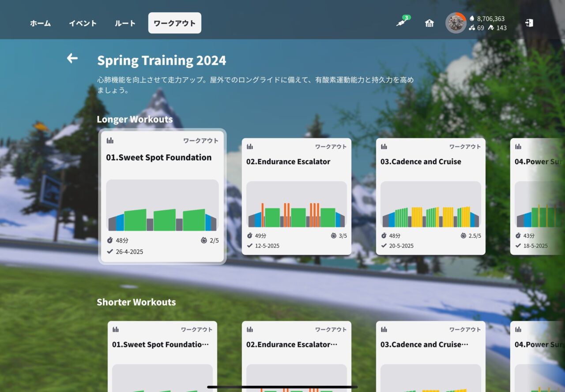
Task: Click the chart icon on 02.Endurance Escalator card
Action: (x=250, y=146)
